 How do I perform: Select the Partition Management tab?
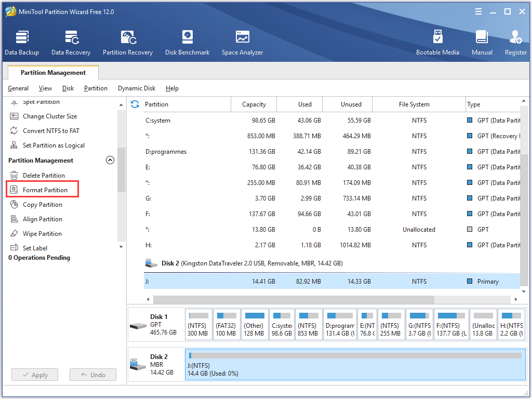click(53, 73)
